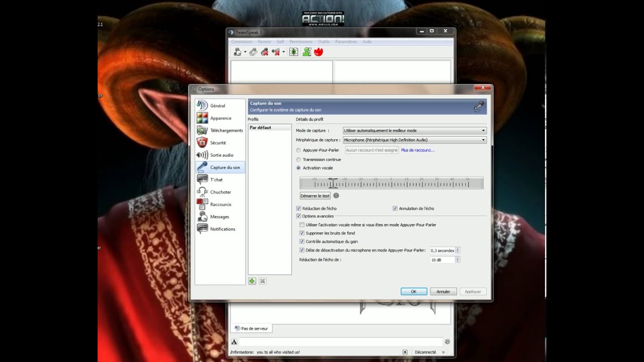This screenshot has width=644, height=362.
Task: Click Démarrer le test button
Action: point(315,196)
